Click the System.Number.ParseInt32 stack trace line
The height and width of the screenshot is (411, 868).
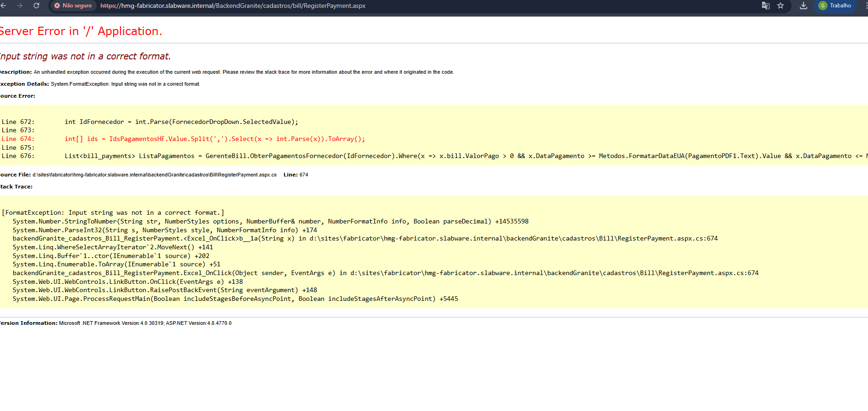[x=164, y=230]
